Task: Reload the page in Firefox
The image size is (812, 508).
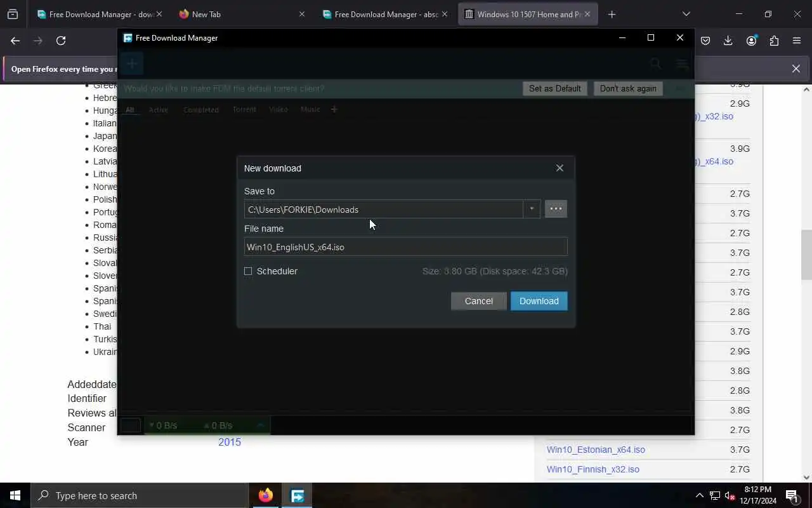Action: coord(61,41)
